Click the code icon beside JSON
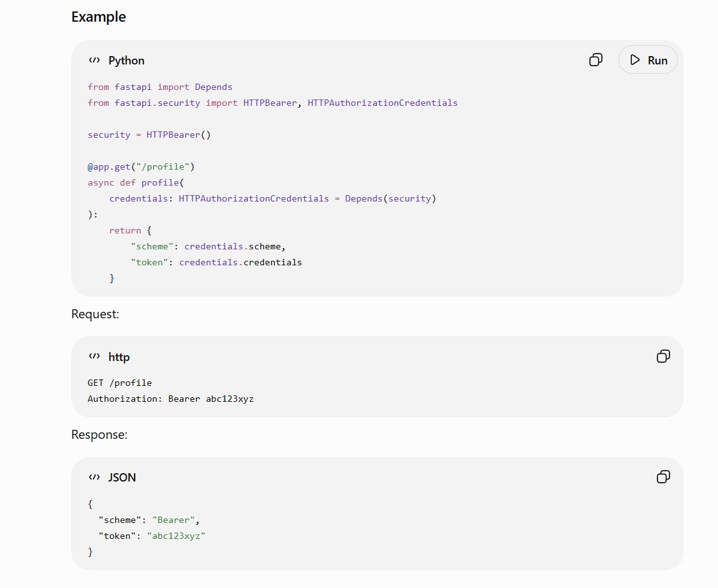718x588 pixels. pos(94,477)
